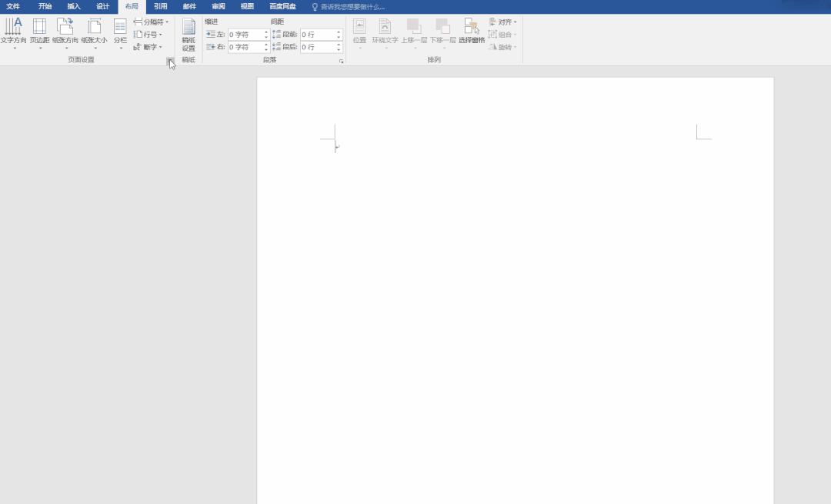Open the 页面设置 dialog launcher
831x504 pixels.
[x=170, y=60]
